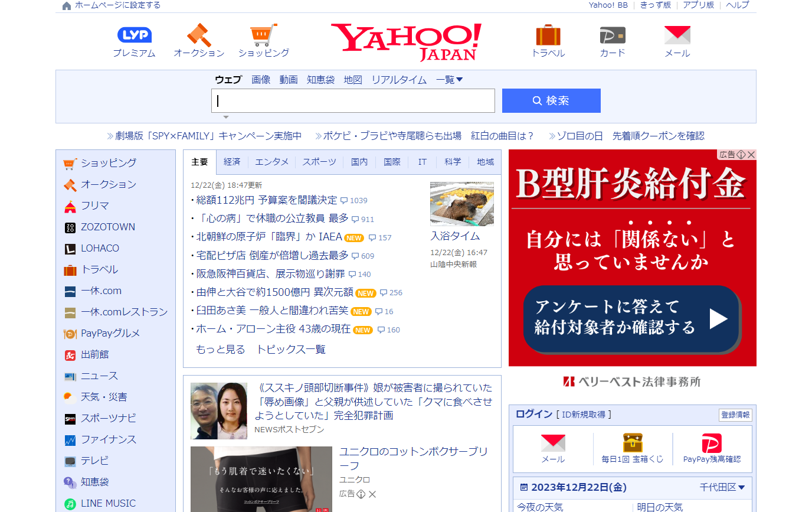Open the ID新規取得 link

point(583,415)
